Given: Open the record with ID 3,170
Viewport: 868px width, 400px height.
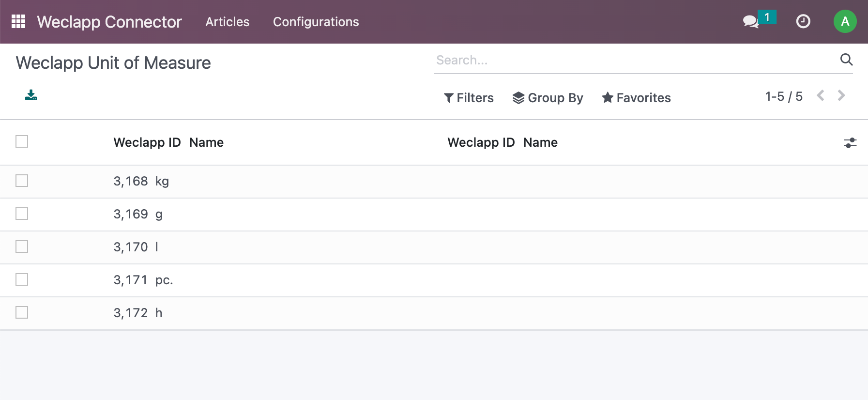Looking at the screenshot, I should [x=131, y=247].
